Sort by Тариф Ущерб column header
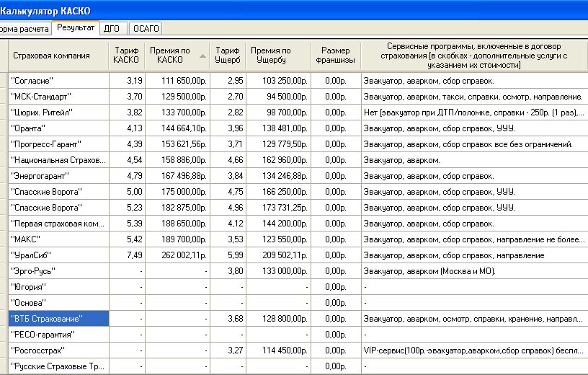 click(228, 56)
